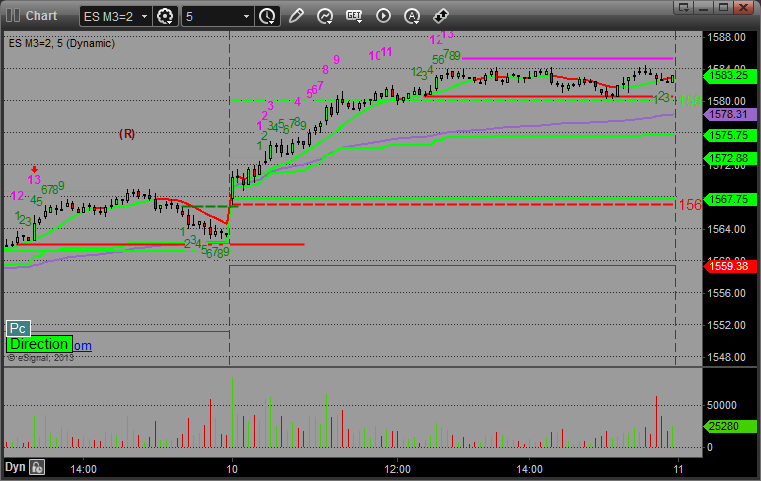This screenshot has width=761, height=481.
Task: Click the green 1567.75 price tag
Action: pyautogui.click(x=729, y=199)
